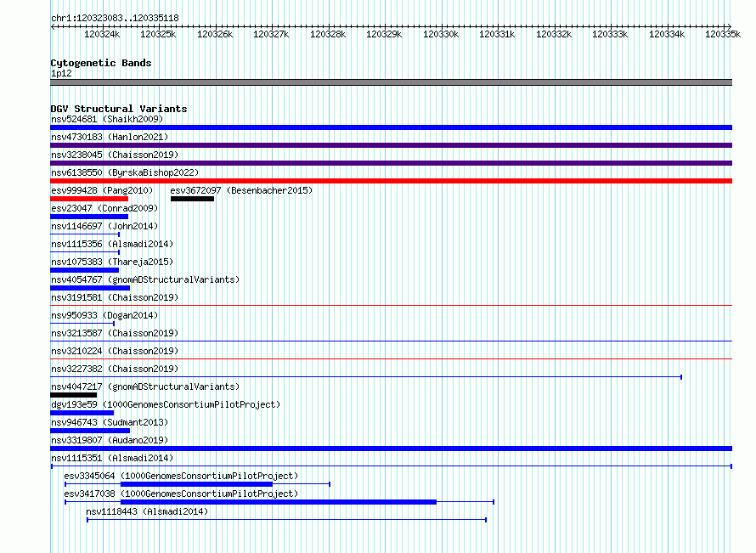The image size is (756, 553).
Task: Select the 120331k ruler position
Action: (497, 34)
